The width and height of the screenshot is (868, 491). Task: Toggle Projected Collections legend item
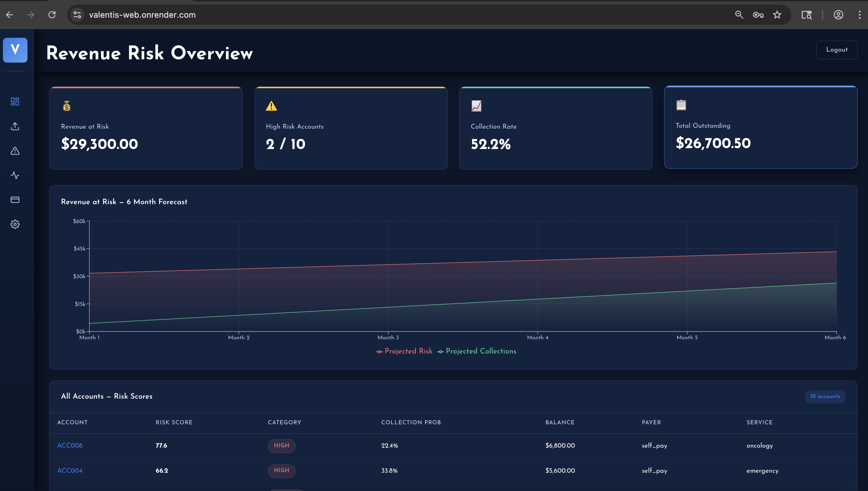coord(477,351)
